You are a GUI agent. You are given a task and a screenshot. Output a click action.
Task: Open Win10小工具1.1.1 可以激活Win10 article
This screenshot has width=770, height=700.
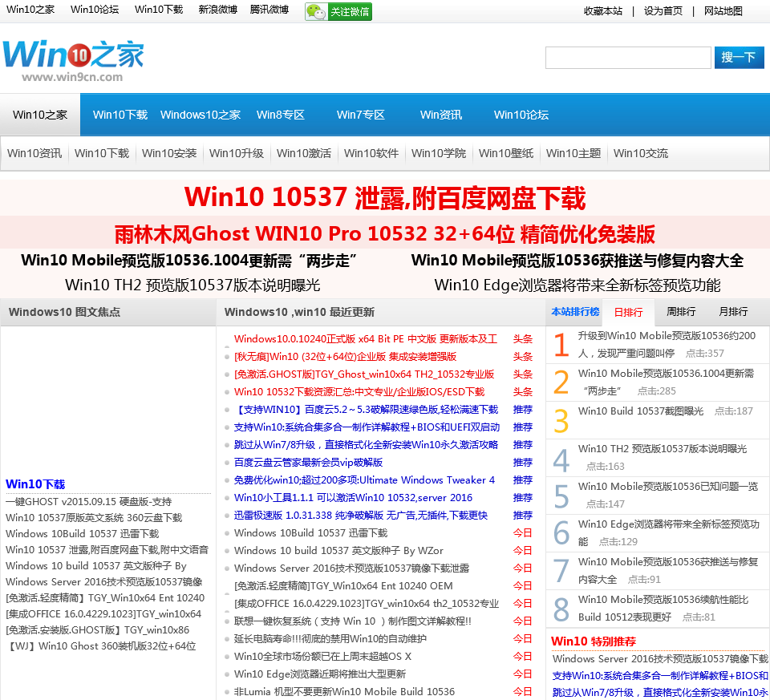(x=353, y=498)
